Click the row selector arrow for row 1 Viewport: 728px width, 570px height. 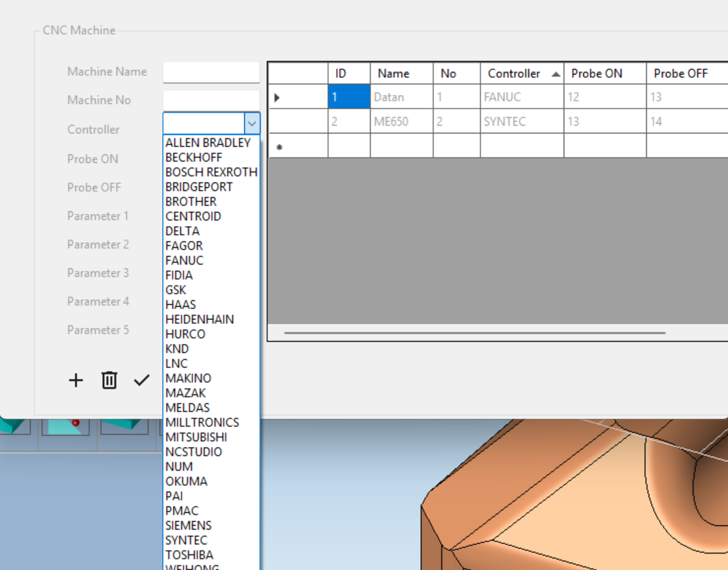tap(277, 98)
